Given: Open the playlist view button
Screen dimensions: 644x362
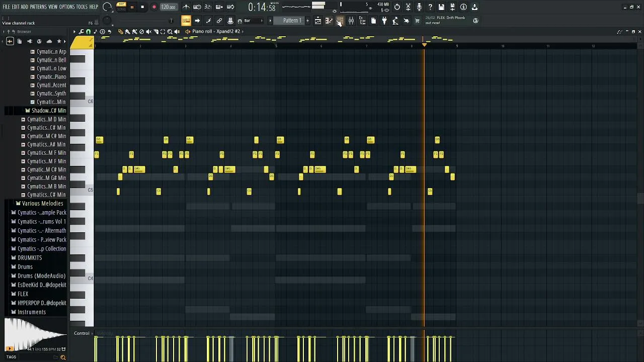Looking at the screenshot, I should pos(318,21).
